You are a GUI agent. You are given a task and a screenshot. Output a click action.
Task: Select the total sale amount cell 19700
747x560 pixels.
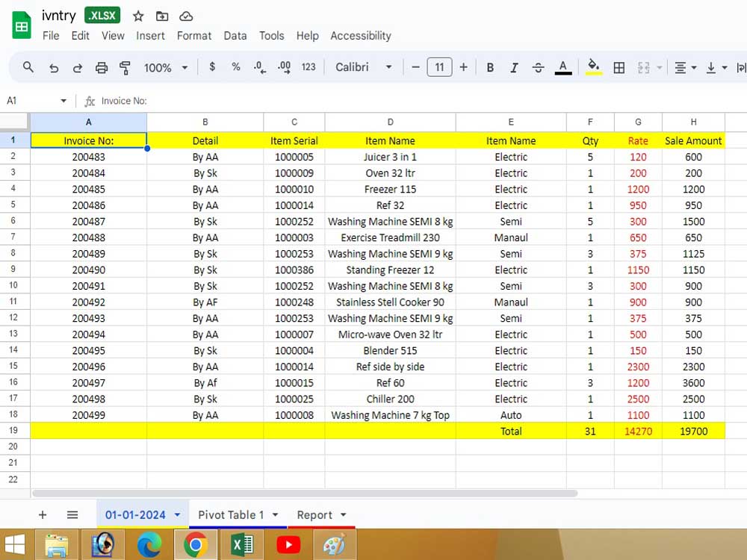point(693,431)
